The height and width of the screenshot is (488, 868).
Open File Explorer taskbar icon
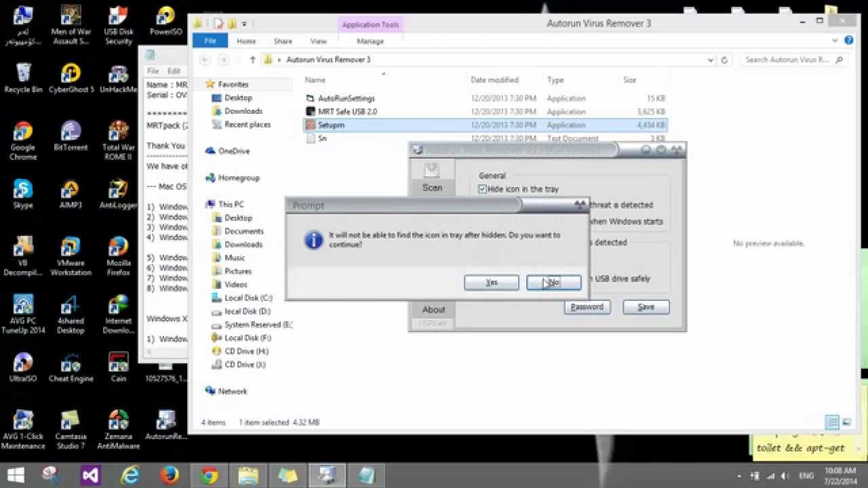[x=248, y=475]
